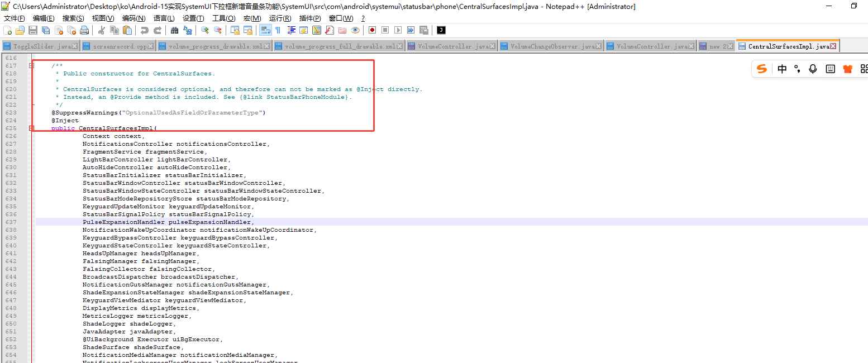868x363 pixels.
Task: Redo the last undone edit
Action: 158,30
